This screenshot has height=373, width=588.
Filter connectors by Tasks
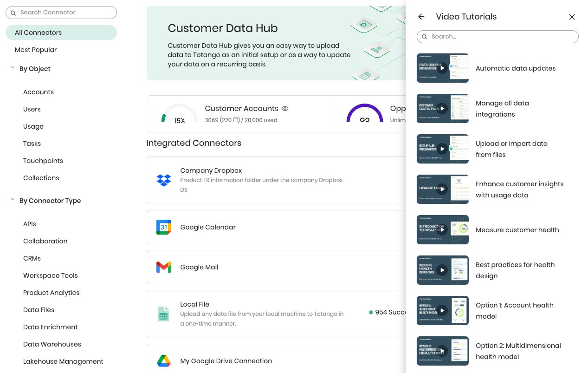[32, 144]
